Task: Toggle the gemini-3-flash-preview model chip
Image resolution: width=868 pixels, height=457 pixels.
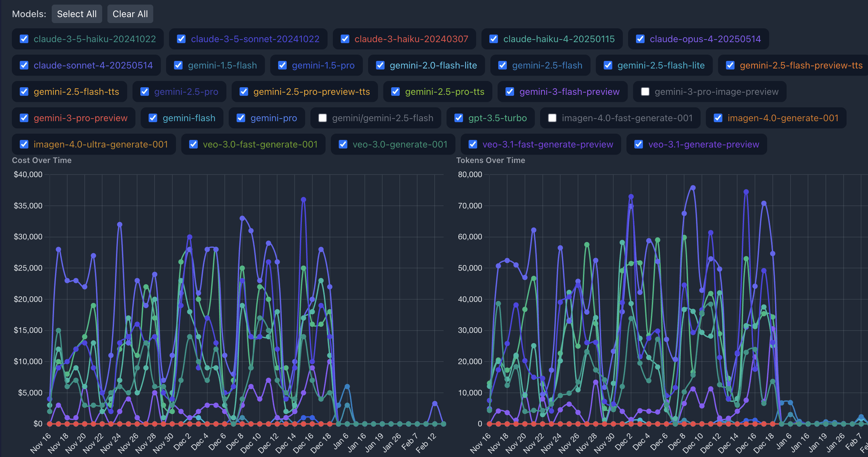Action: [569, 92]
